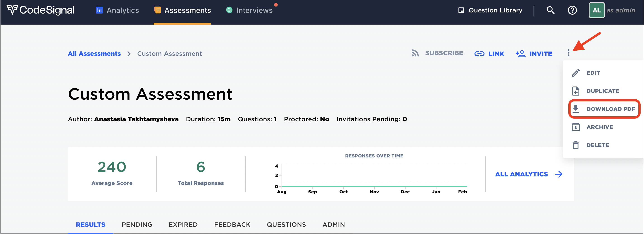Click the pencil Edit icon
Image resolution: width=644 pixels, height=234 pixels.
coord(576,73)
